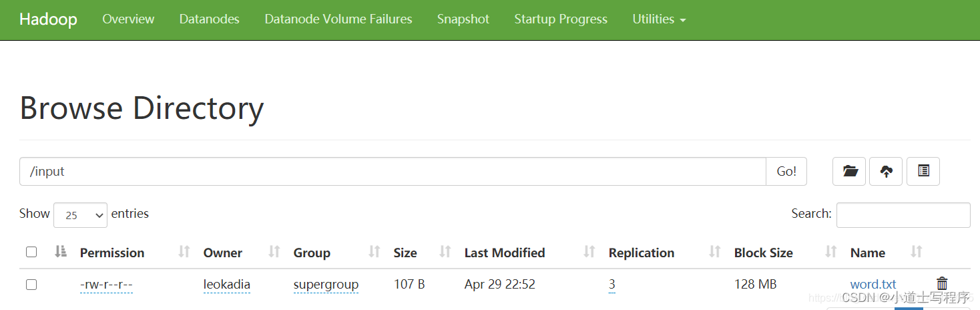Click the Go! button
Viewport: 980px width, 310px height.
point(786,172)
